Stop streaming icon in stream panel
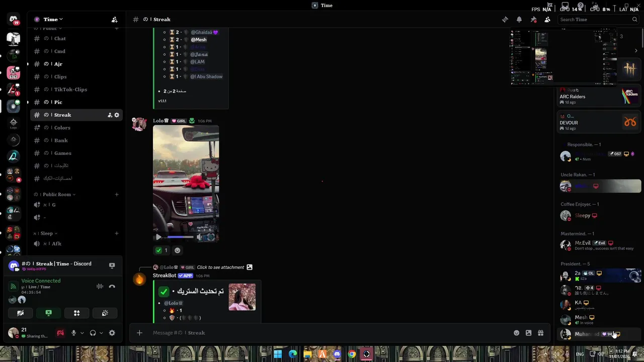 (x=112, y=265)
